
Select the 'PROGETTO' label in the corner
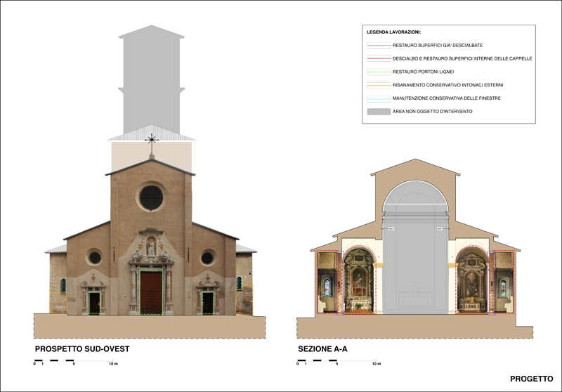(x=531, y=379)
